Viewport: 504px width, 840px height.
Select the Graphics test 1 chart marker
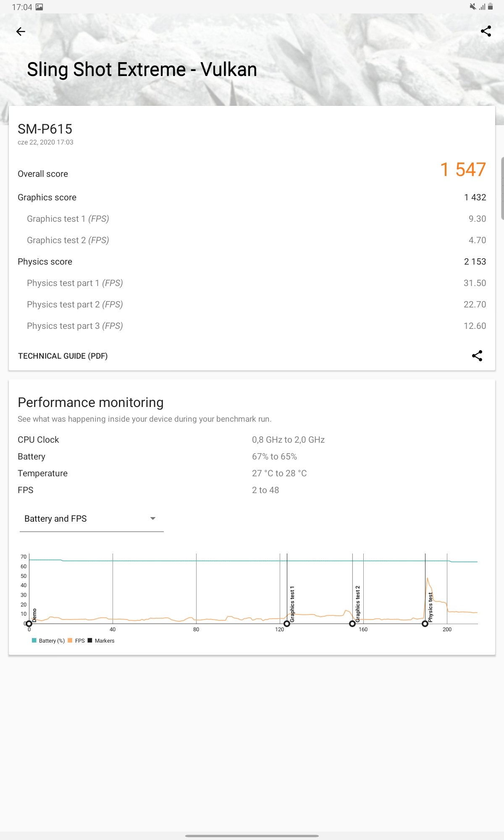(287, 624)
